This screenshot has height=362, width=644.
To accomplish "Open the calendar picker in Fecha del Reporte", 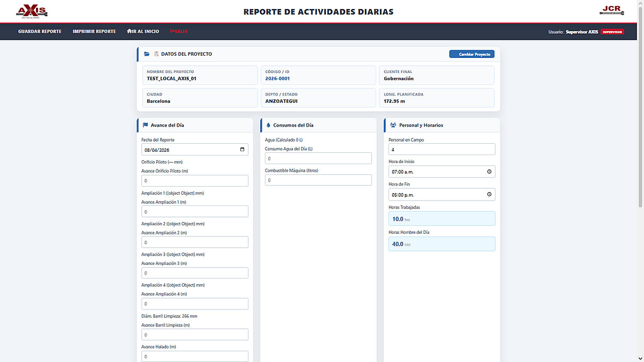I will (x=243, y=150).
